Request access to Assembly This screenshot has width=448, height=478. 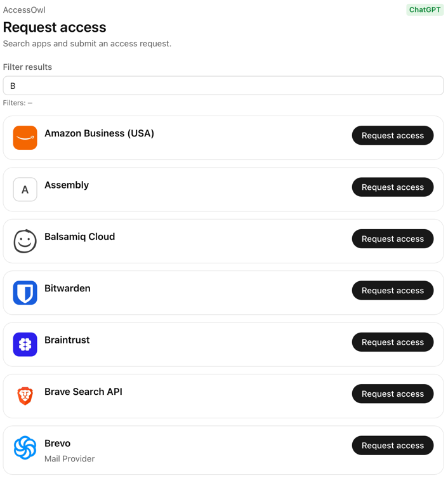(x=392, y=187)
